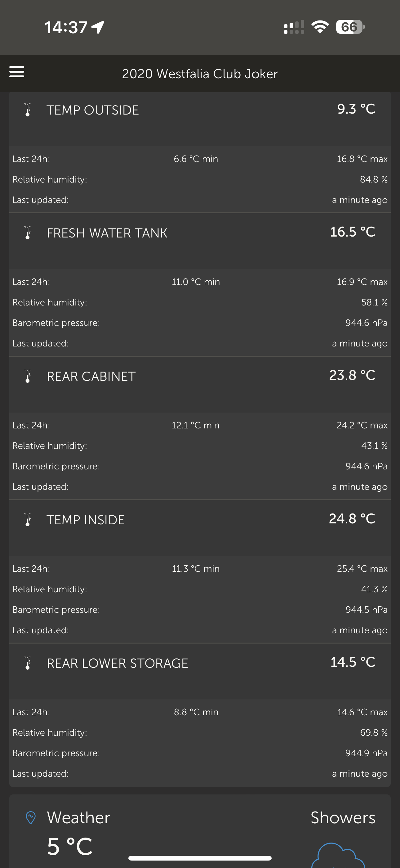
Task: Tap the Weather location pin icon
Action: pos(31,817)
